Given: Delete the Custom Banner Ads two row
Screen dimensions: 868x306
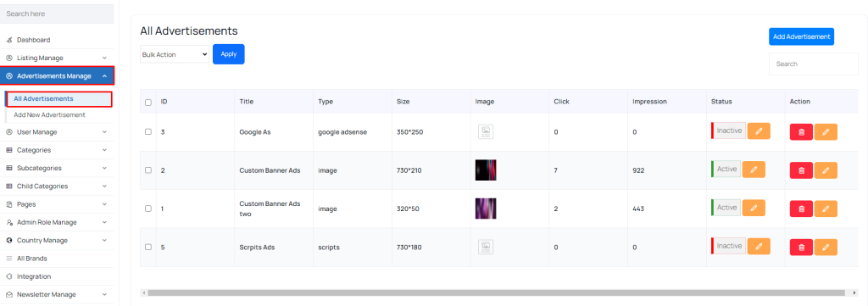Looking at the screenshot, I should [801, 209].
